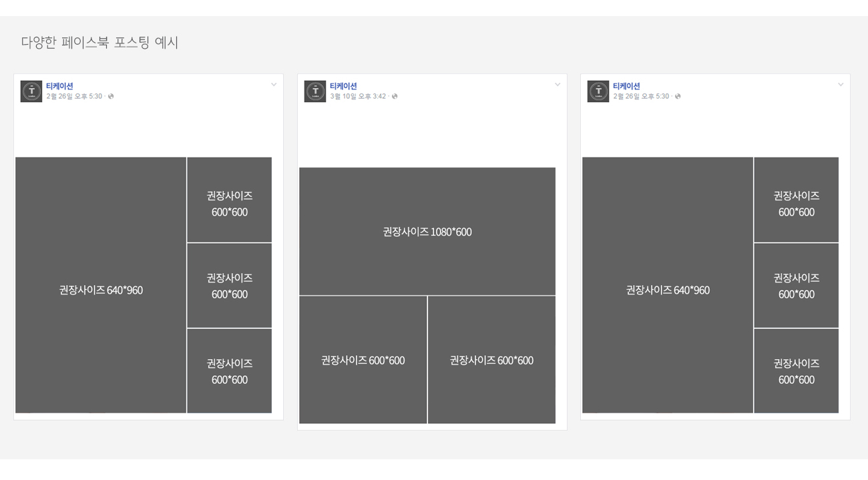Select the bottom-left 600*600 image in the middle post
868x480 pixels.
click(363, 360)
